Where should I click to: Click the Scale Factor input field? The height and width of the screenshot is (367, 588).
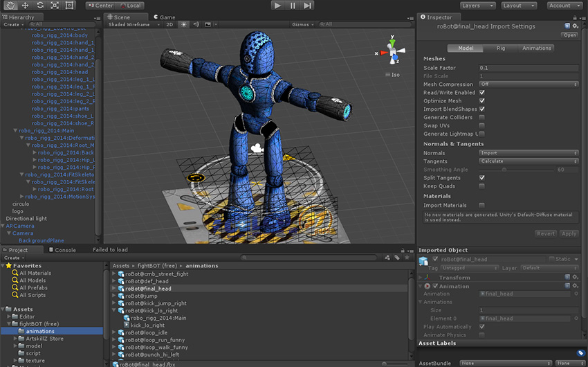pos(529,68)
